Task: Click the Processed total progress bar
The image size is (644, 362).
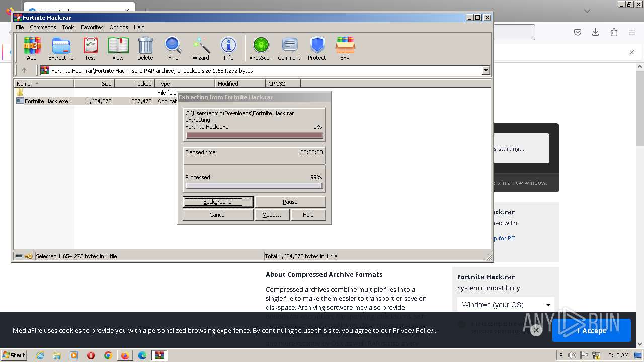Action: (x=254, y=186)
